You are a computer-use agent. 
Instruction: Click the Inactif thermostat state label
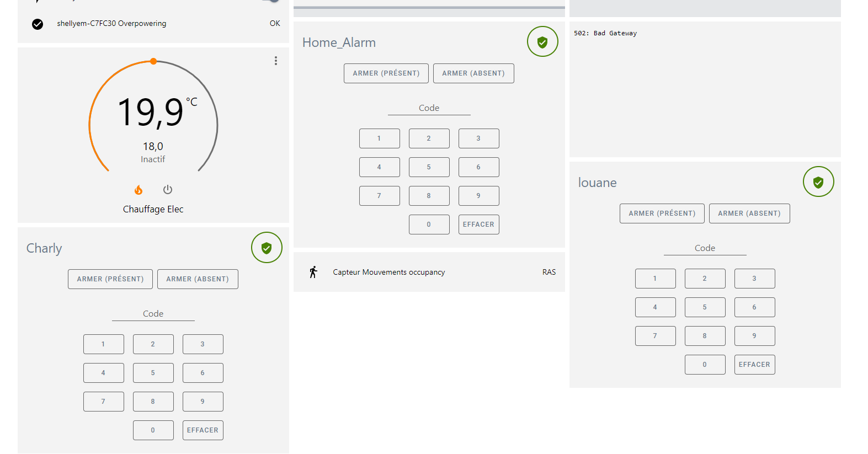pyautogui.click(x=153, y=159)
